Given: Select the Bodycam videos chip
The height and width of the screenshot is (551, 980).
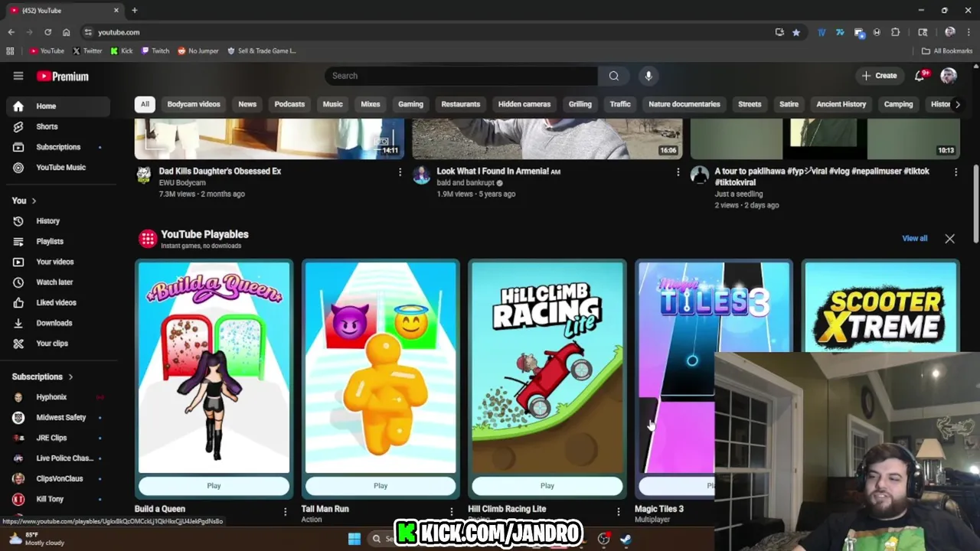Looking at the screenshot, I should (194, 104).
